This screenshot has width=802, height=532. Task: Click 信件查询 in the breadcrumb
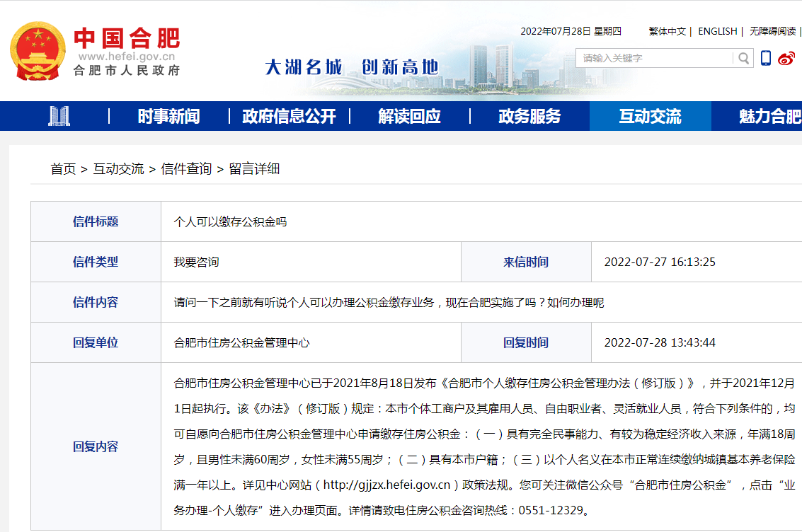point(186,169)
